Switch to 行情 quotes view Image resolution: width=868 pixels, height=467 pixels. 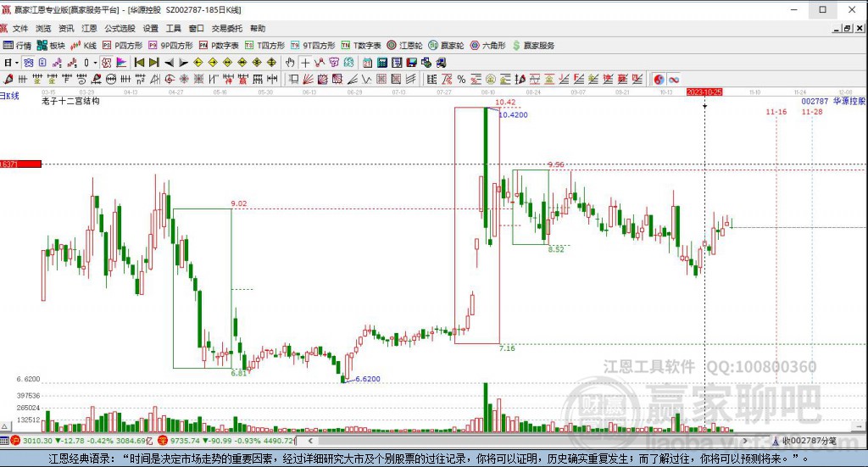[17, 46]
